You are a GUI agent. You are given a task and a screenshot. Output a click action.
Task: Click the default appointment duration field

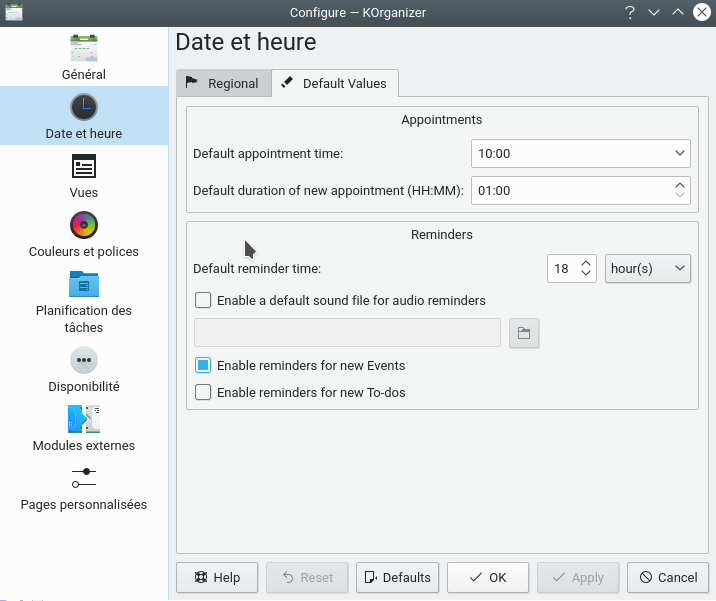coord(568,190)
